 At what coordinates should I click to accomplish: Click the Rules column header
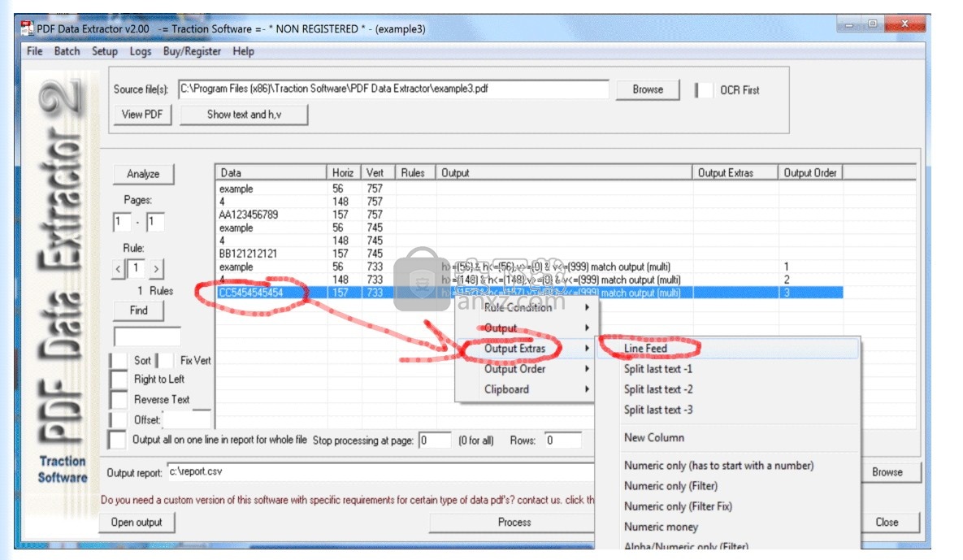point(415,172)
